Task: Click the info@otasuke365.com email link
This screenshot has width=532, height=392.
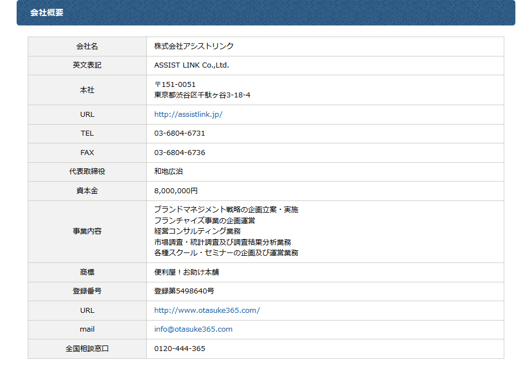Action: pyautogui.click(x=193, y=329)
